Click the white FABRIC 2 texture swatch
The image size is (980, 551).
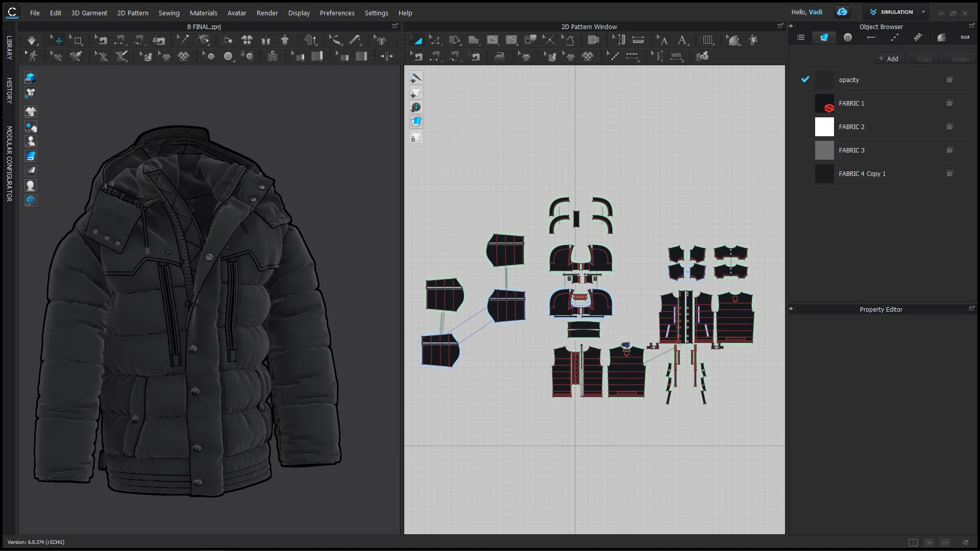pyautogui.click(x=825, y=127)
